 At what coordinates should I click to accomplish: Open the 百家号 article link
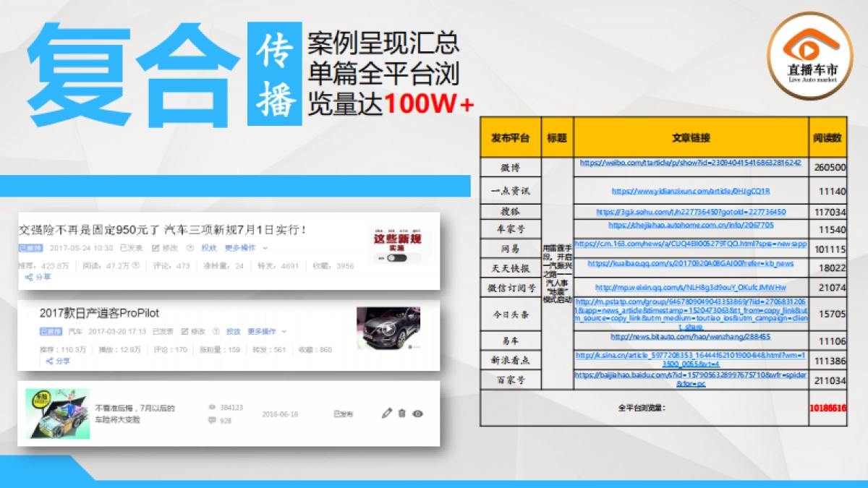(x=691, y=377)
